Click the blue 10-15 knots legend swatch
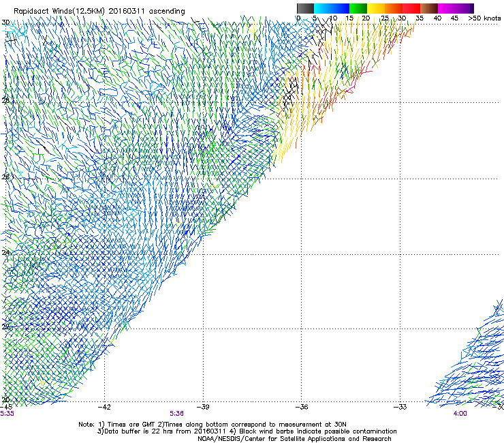This screenshot has height=443, width=504. (341, 8)
